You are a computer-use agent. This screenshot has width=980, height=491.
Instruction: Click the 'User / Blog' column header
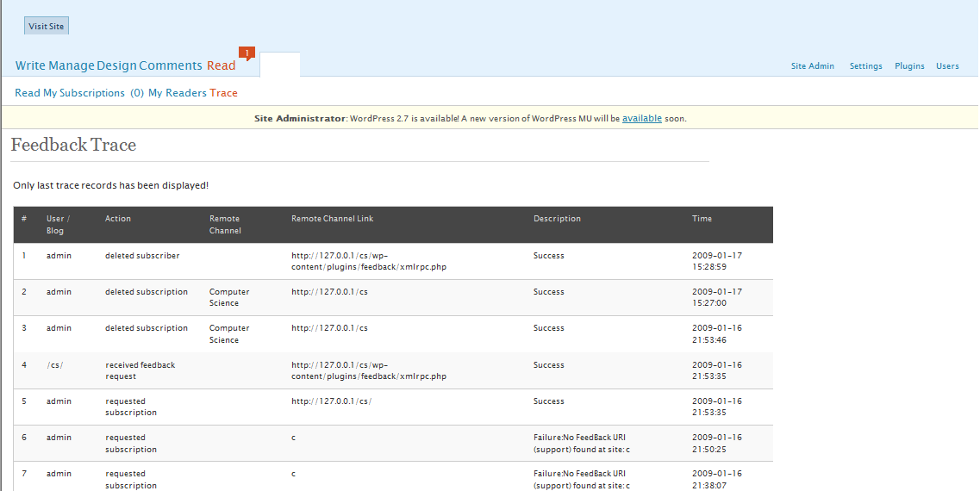click(58, 224)
